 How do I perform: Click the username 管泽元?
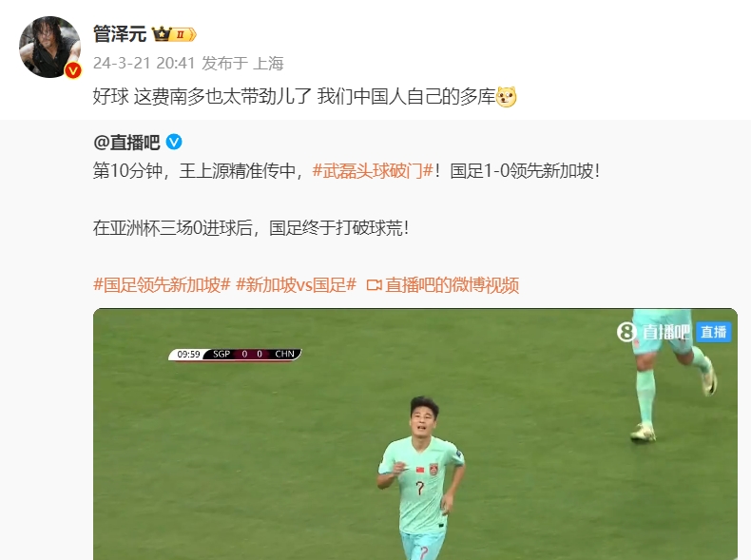click(x=120, y=34)
